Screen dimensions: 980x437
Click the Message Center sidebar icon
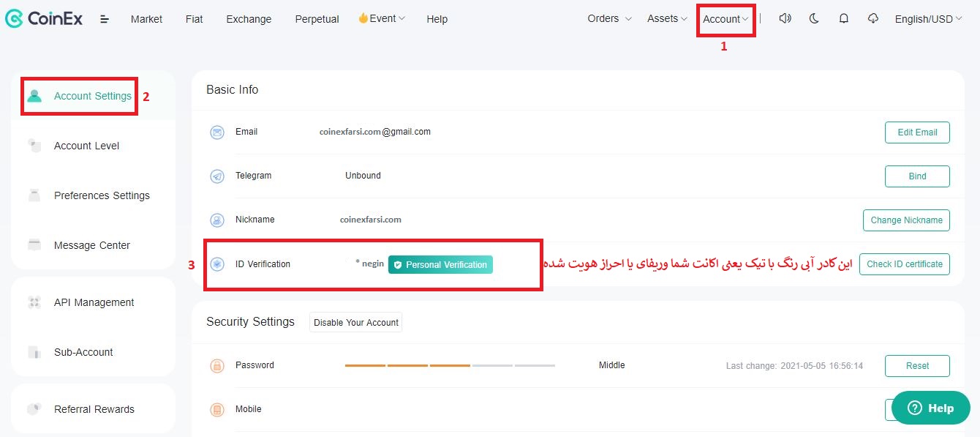34,245
